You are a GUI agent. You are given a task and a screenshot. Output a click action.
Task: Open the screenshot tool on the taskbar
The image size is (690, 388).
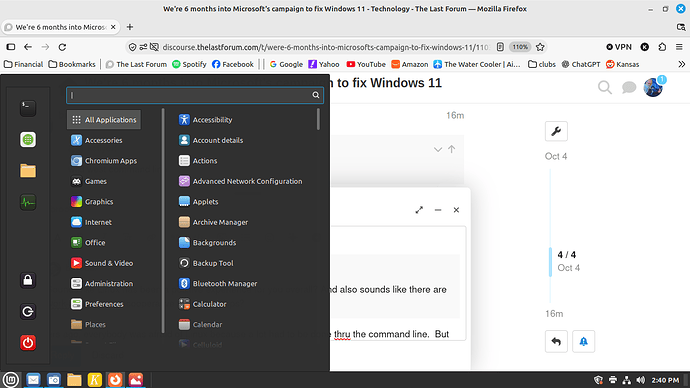pos(54,379)
